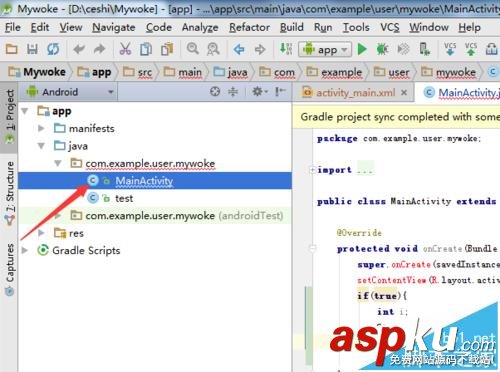Click the Undo arrow icon
Image resolution: width=500 pixels, height=372 pixels.
79,49
